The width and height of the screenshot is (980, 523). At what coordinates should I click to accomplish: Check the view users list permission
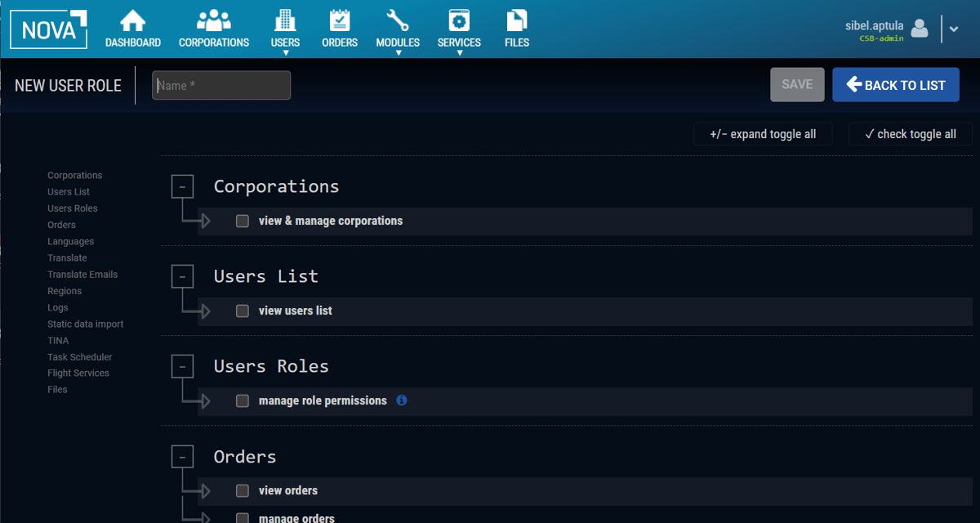pyautogui.click(x=243, y=311)
